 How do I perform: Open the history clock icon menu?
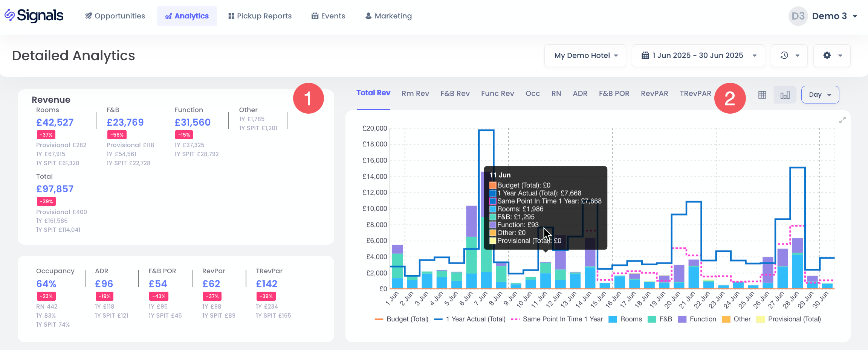(x=784, y=56)
